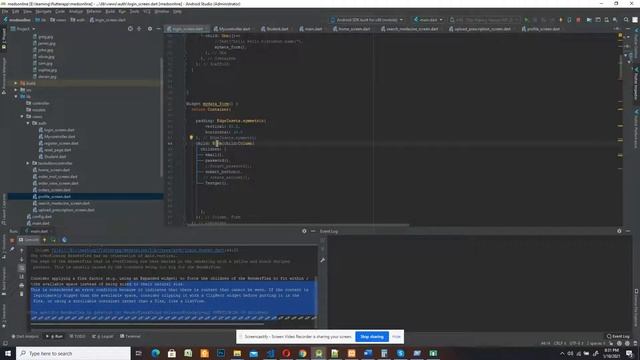Open Run panel settings gear

click(x=304, y=231)
